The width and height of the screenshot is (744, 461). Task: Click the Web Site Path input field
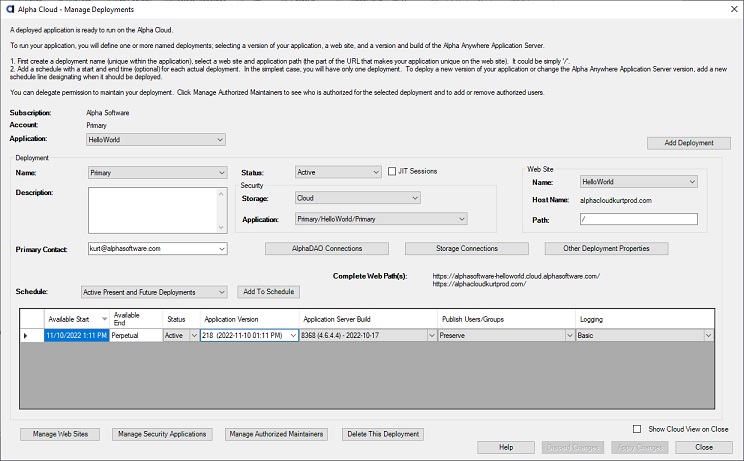pyautogui.click(x=639, y=219)
